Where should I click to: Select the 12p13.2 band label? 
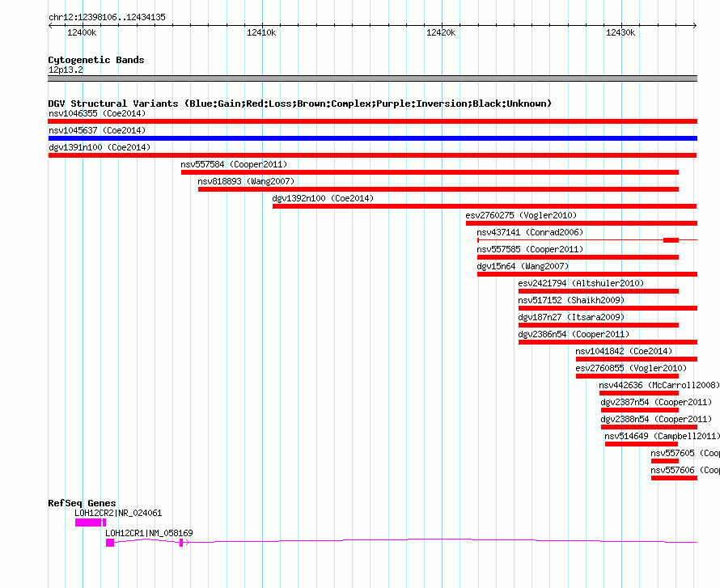[x=66, y=70]
